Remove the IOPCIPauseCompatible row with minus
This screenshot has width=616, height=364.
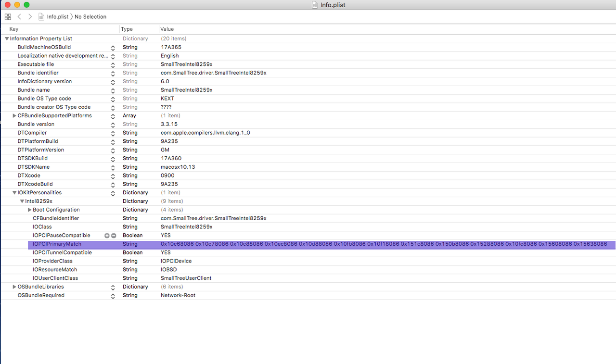point(114,236)
